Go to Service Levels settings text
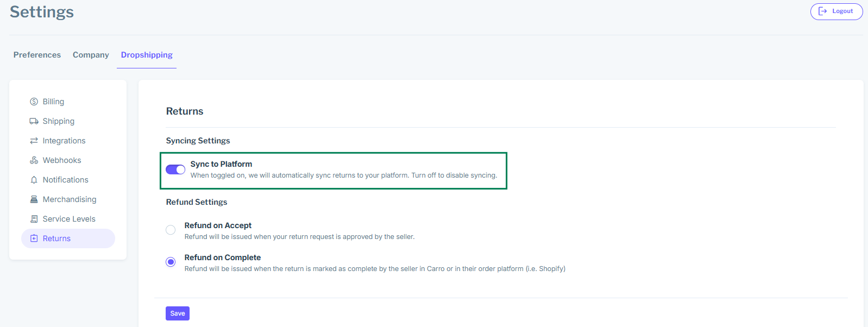 [69, 219]
